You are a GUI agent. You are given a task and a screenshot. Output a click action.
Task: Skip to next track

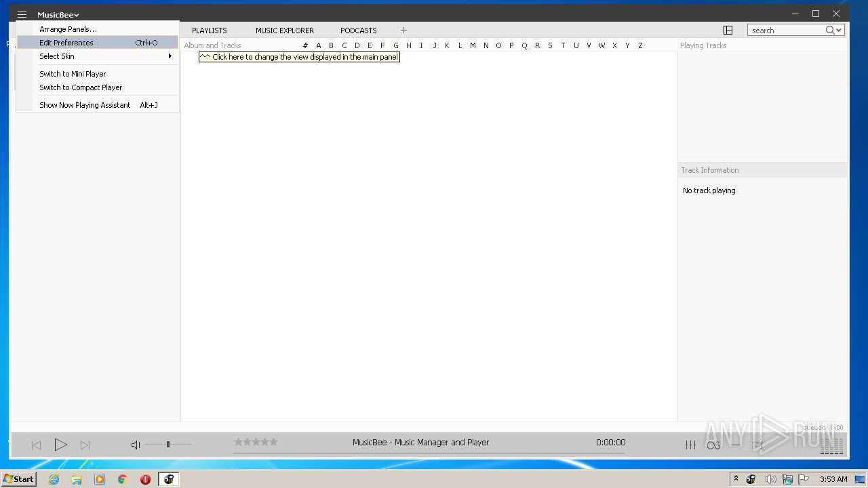tap(85, 445)
